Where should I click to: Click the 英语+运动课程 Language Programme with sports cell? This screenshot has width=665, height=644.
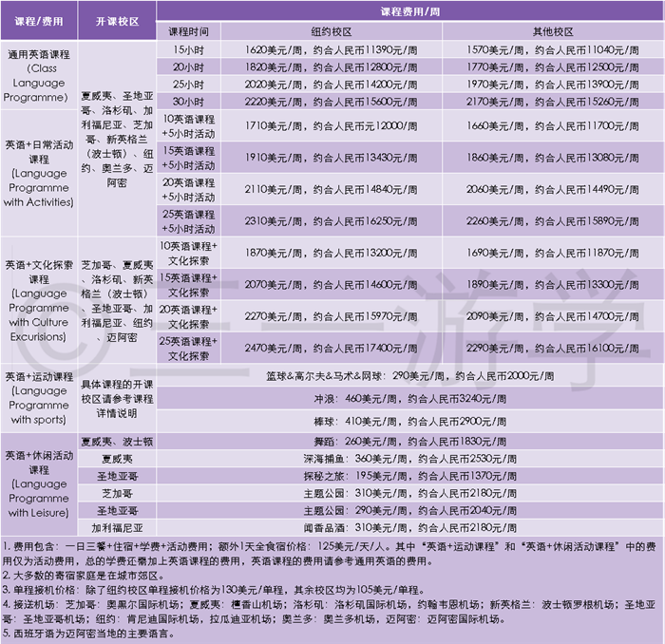click(39, 398)
